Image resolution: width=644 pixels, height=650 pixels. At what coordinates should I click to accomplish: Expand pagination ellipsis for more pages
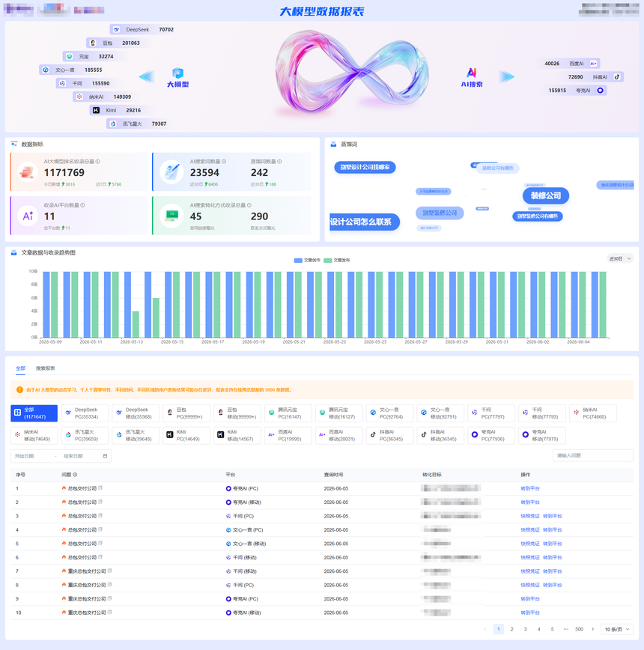coord(565,629)
